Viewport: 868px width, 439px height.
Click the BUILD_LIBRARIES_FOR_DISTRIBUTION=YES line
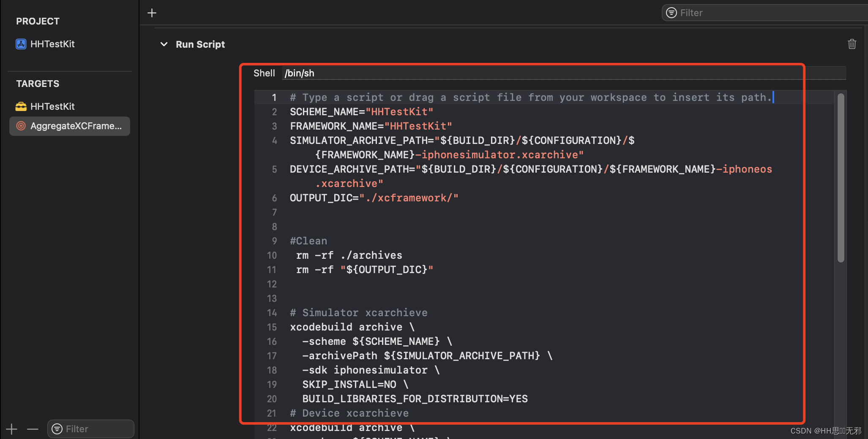click(415, 399)
